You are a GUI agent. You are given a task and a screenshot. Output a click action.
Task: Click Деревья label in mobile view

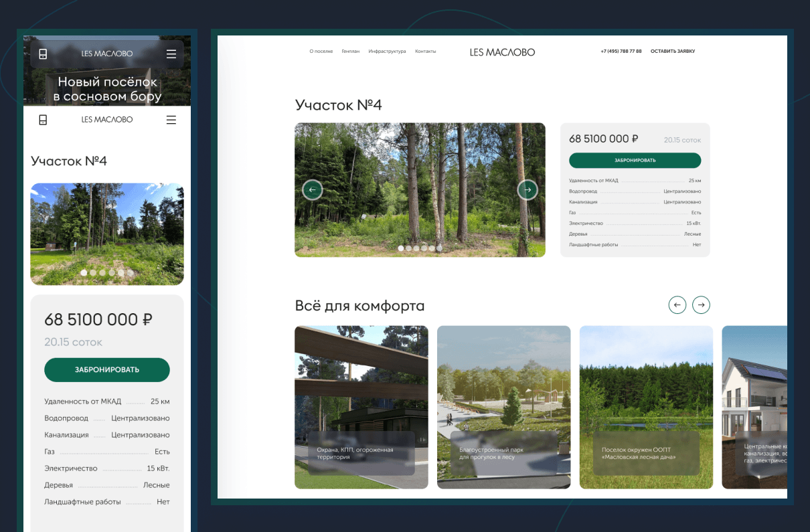coord(59,485)
